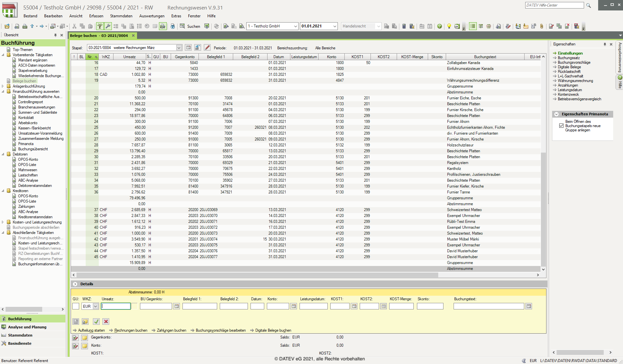
Task: Click the paperclip attachment icon in toolbar
Action: (542, 26)
